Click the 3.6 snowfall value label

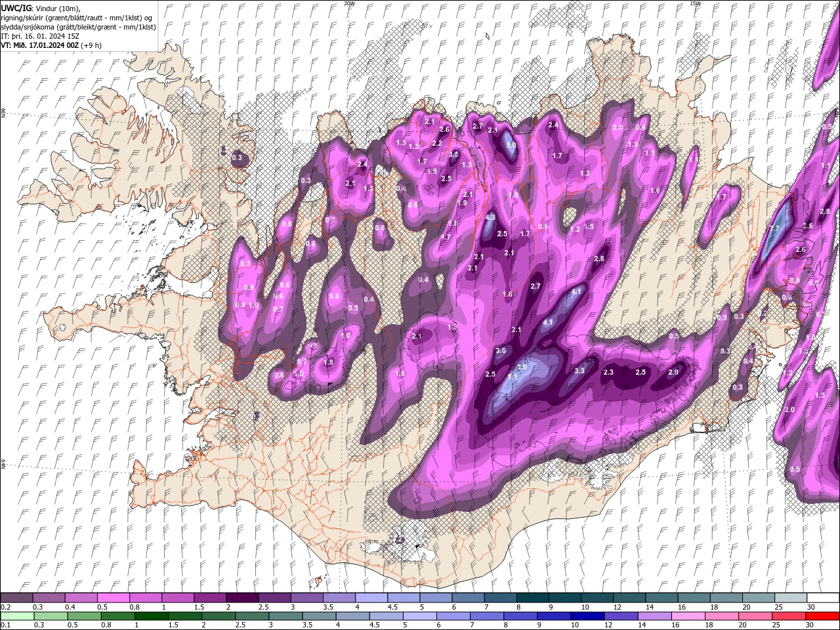coord(501,351)
